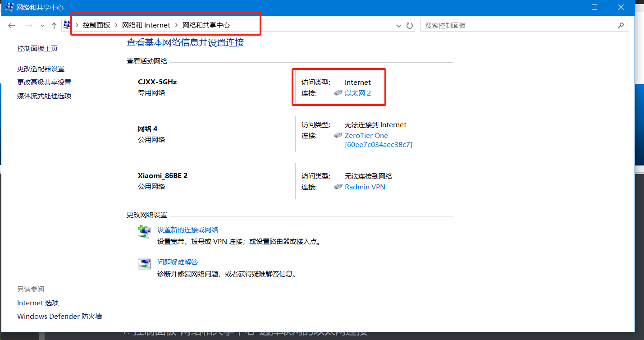This screenshot has height=340, width=644.
Task: Click the adapter icon beside ZeroTier One
Action: (x=338, y=135)
